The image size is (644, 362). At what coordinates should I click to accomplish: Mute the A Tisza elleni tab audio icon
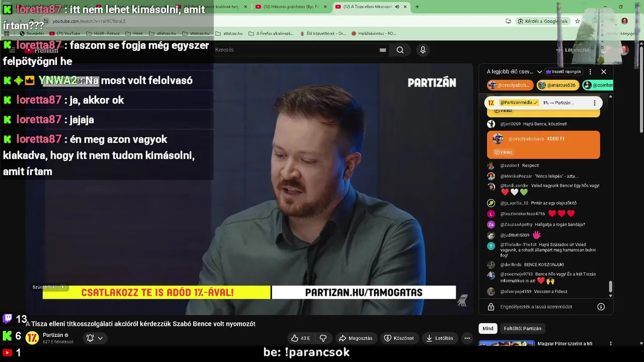pyautogui.click(x=397, y=7)
